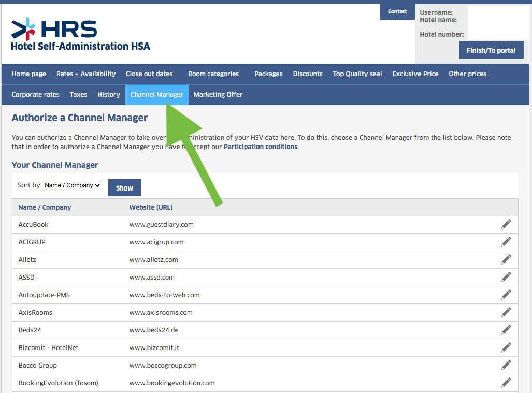
Task: Open the Packages menu
Action: coord(268,74)
